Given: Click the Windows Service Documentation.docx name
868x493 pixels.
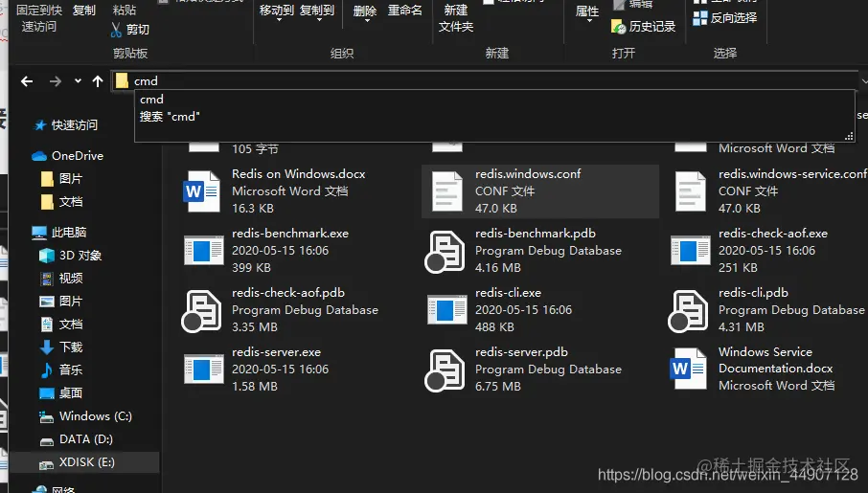Looking at the screenshot, I should pos(776,360).
